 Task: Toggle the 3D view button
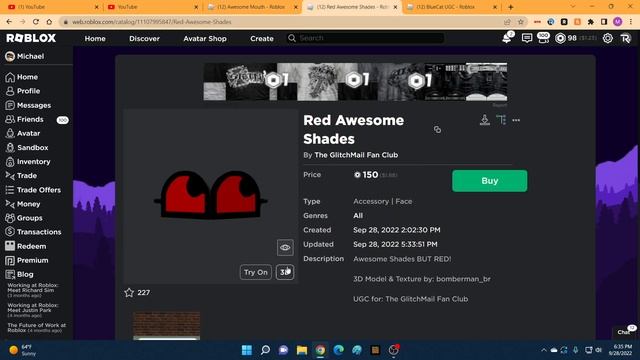[x=285, y=272]
